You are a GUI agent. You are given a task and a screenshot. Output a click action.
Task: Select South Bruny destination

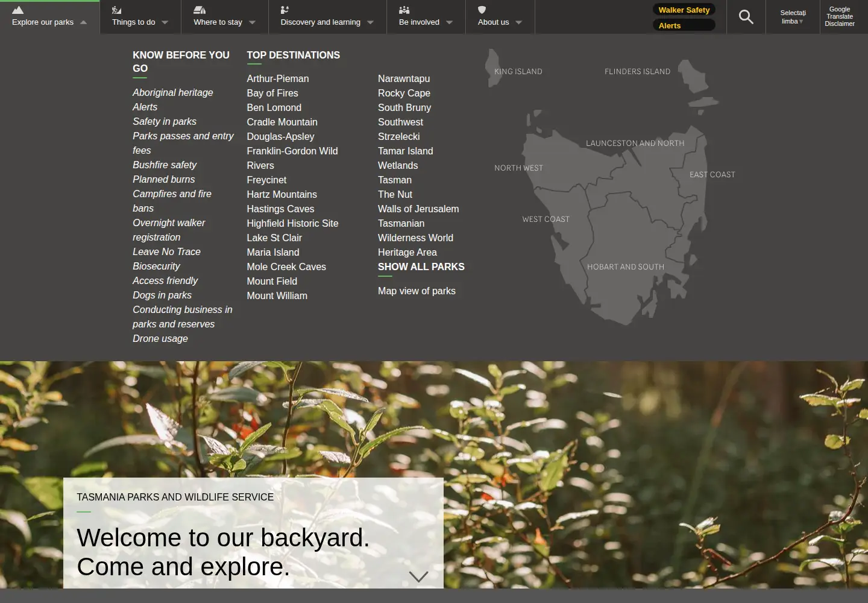pos(404,107)
